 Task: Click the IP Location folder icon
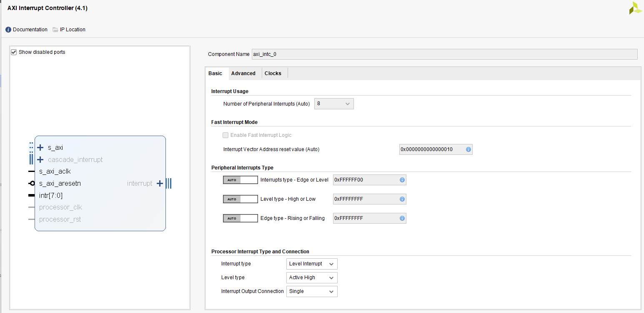click(x=55, y=29)
